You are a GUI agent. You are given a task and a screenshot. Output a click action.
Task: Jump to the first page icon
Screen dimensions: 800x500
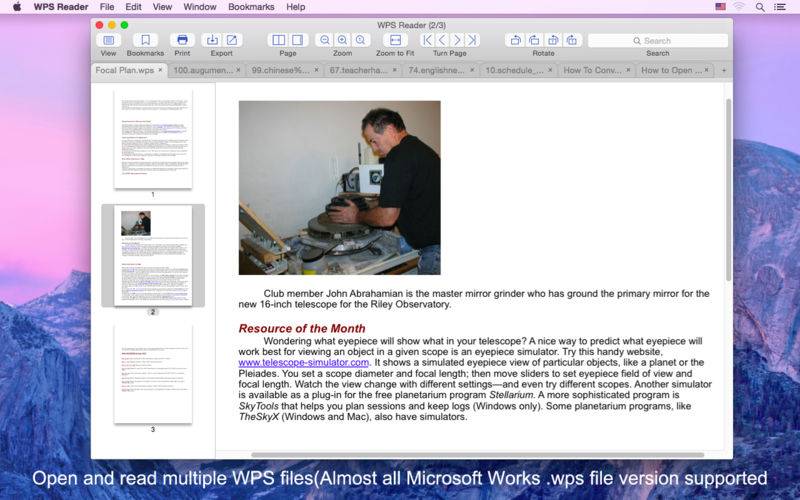coord(428,40)
